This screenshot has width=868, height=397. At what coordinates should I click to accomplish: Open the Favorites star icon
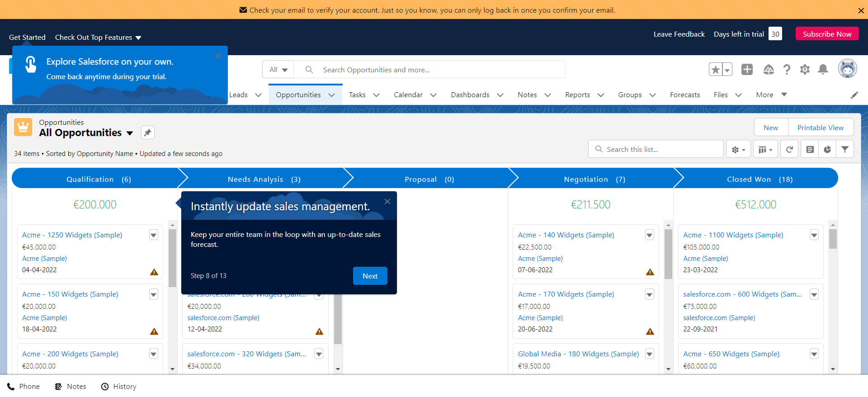(715, 70)
